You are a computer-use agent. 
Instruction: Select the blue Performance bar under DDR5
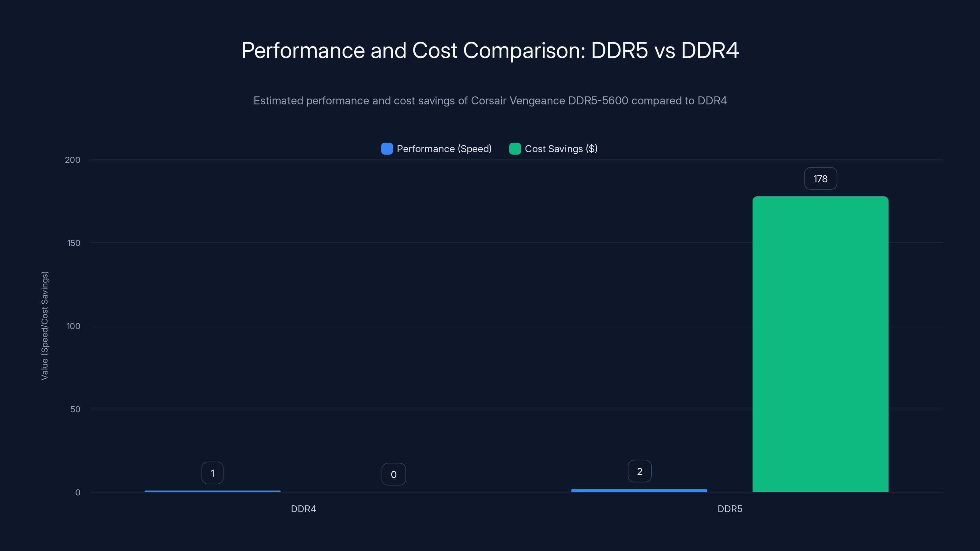pos(639,490)
